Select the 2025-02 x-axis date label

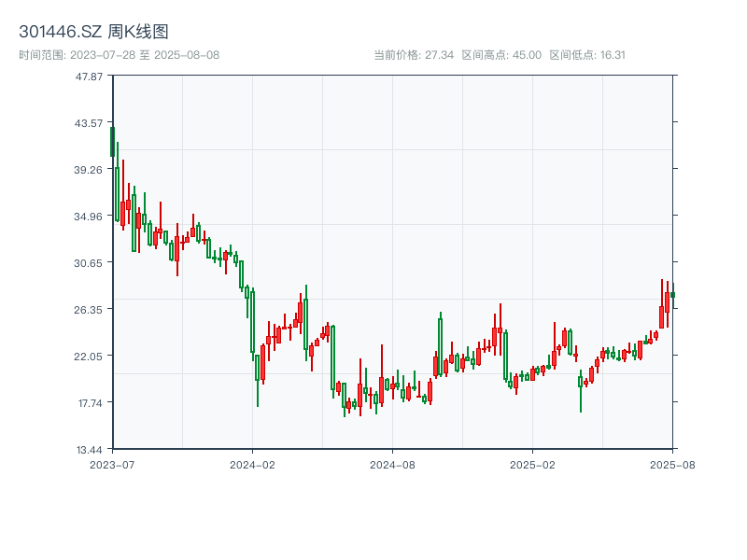click(532, 464)
